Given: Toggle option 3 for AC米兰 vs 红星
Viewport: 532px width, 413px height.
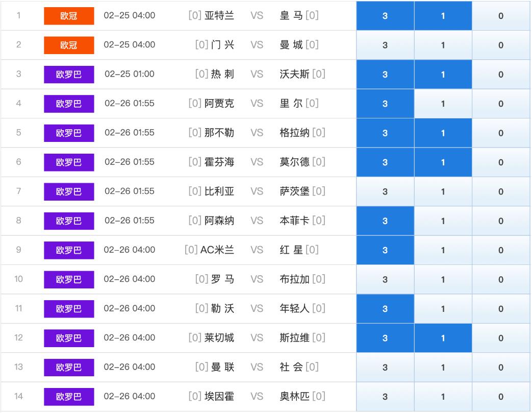Looking at the screenshot, I should (385, 250).
